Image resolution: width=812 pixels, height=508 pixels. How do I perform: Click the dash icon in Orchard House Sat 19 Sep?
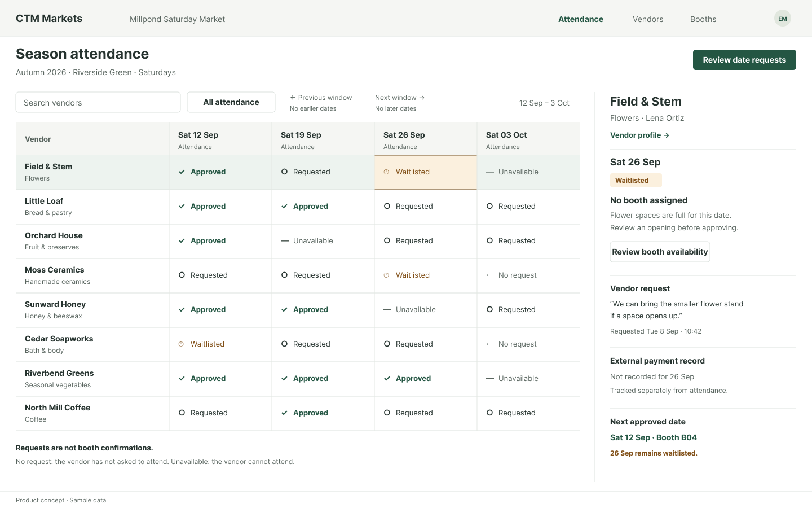click(285, 241)
